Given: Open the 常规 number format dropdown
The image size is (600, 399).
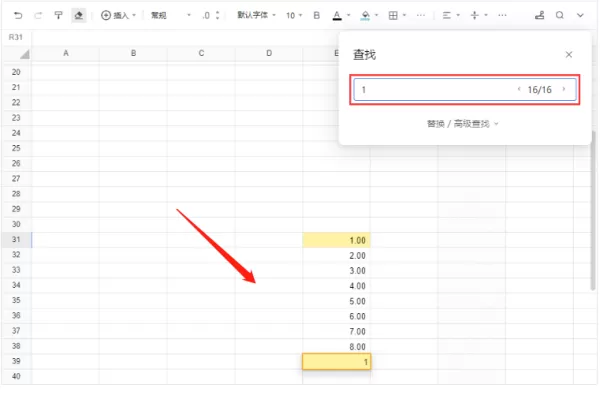Looking at the screenshot, I should click(170, 15).
